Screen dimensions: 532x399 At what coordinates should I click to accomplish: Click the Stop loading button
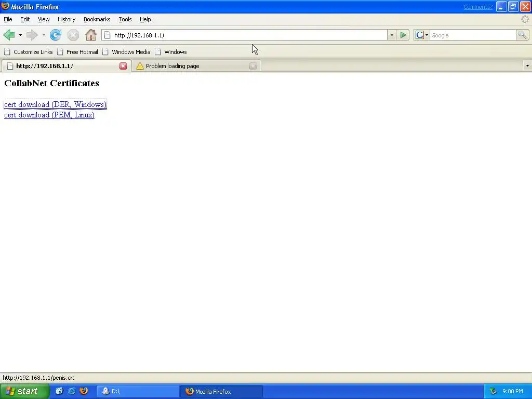coord(73,35)
